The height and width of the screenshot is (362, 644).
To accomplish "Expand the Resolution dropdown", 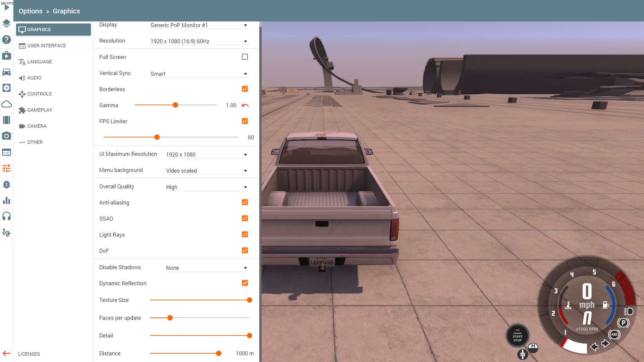I will (x=200, y=41).
